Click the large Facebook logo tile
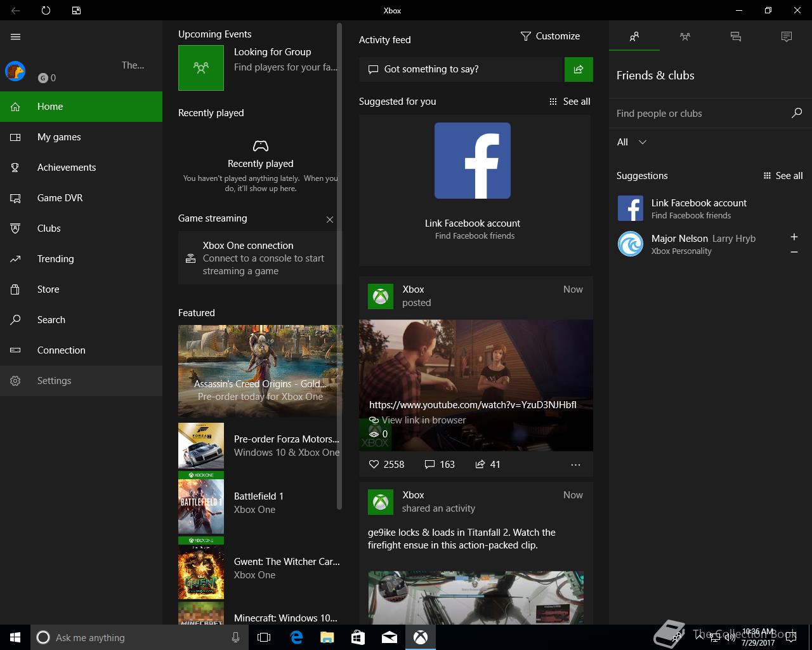Viewport: 812px width, 650px height. [473, 161]
